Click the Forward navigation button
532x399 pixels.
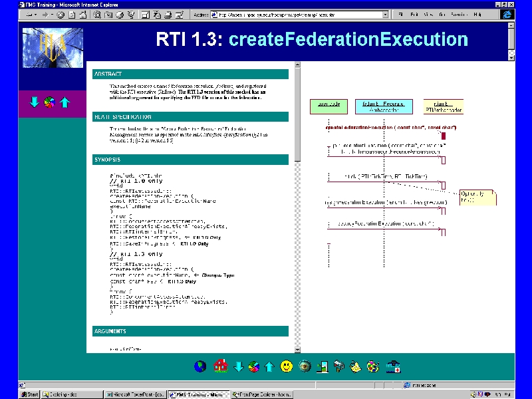tap(45, 15)
